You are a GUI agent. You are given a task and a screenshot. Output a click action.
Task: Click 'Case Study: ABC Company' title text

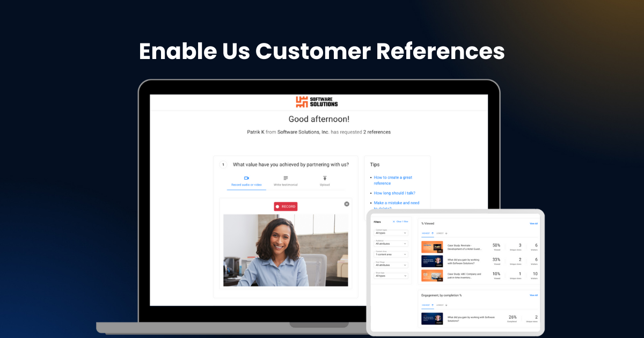465,276
